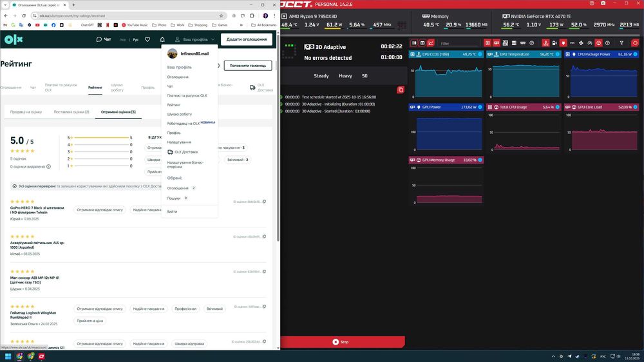Copy rating ID for GoPro HERO 7 review
The height and width of the screenshot is (362, 644).
coord(264,202)
